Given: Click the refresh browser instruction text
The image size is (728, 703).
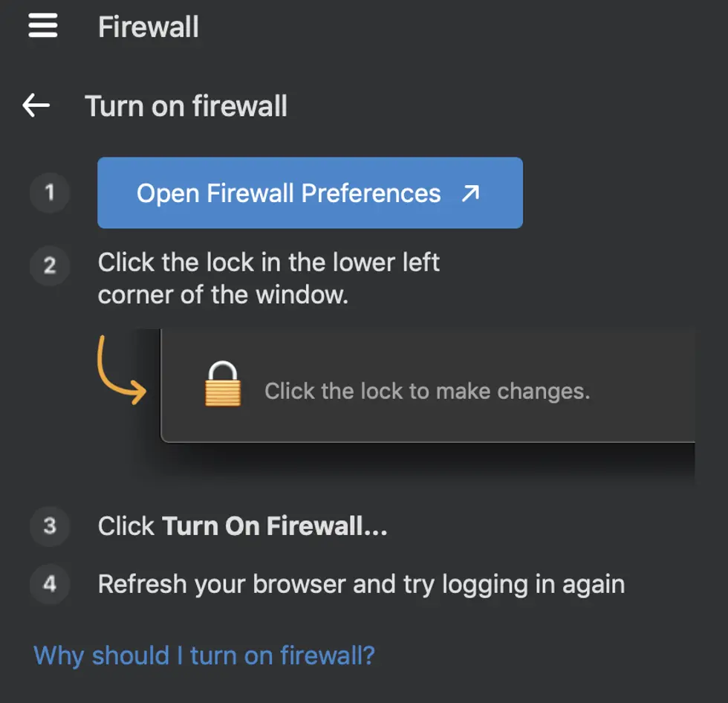Looking at the screenshot, I should pyautogui.click(x=360, y=584).
